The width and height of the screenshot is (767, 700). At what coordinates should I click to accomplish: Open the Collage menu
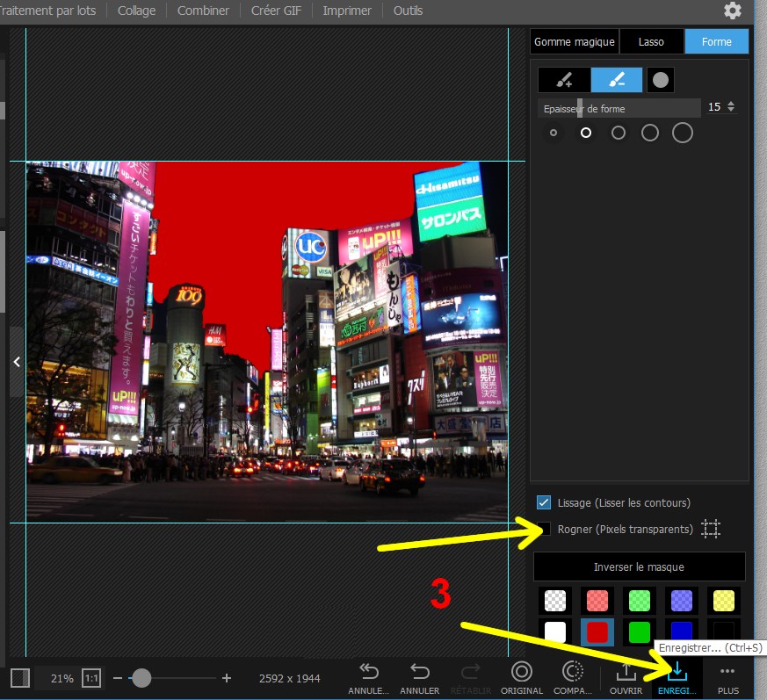pyautogui.click(x=136, y=11)
